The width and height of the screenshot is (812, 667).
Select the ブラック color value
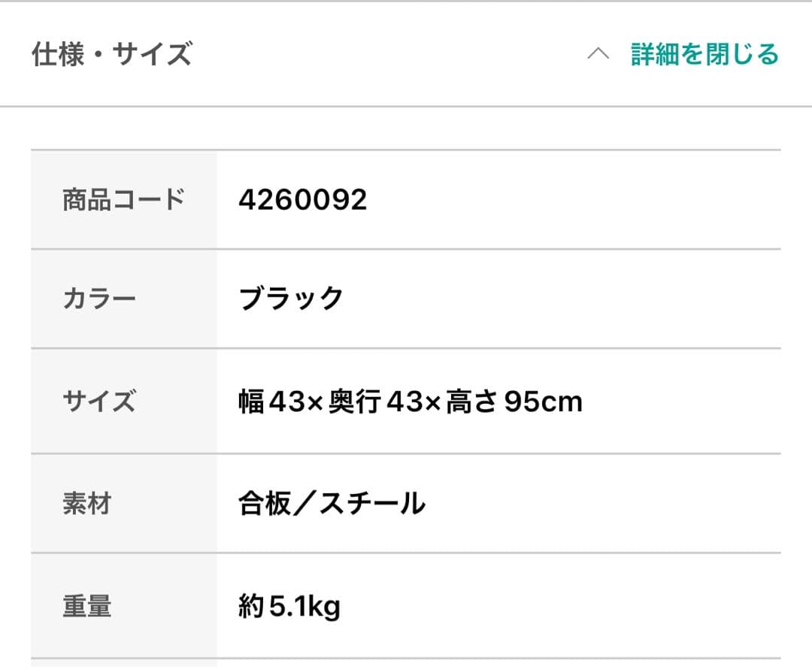[x=289, y=298]
